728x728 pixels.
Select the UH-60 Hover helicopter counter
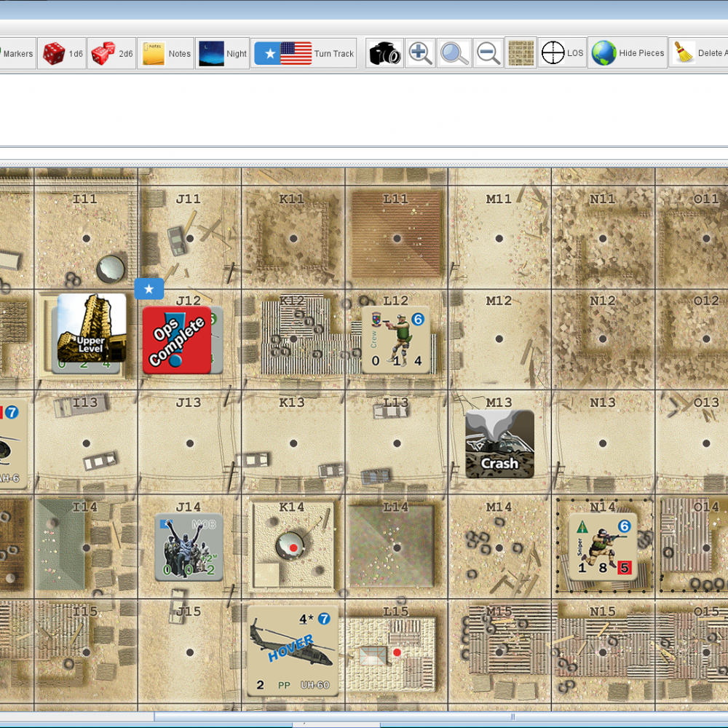pos(293,650)
